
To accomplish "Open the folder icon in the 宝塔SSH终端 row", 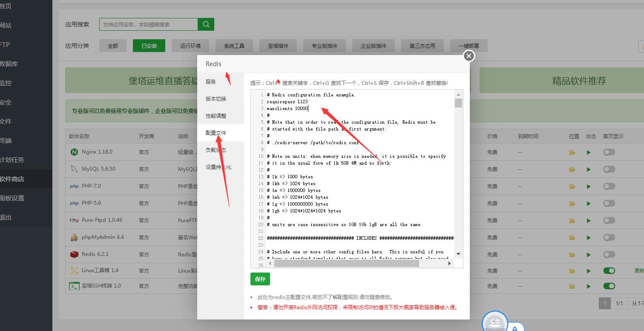I will click(572, 286).
